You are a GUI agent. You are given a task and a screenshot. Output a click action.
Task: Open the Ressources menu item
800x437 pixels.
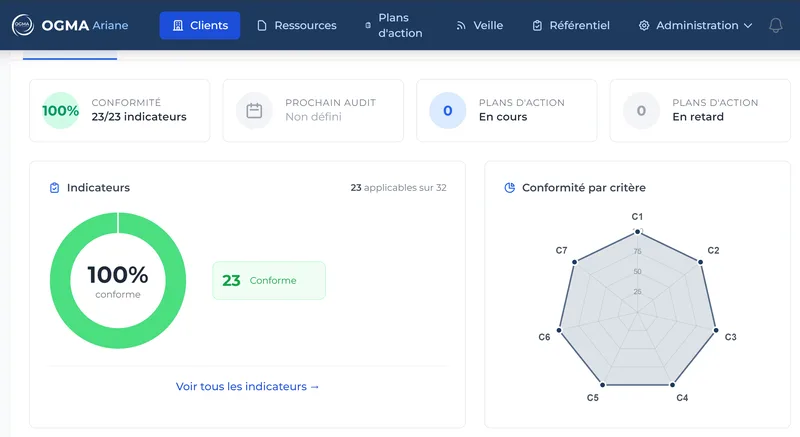pyautogui.click(x=297, y=25)
